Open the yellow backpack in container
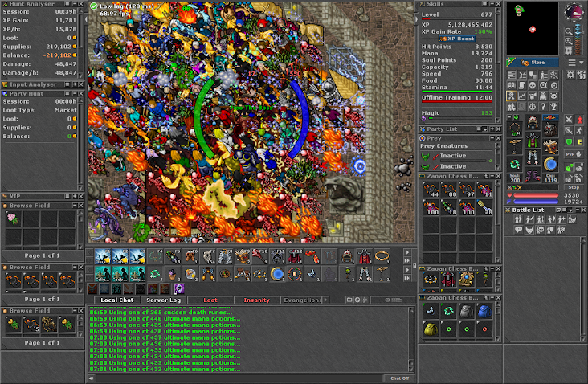This screenshot has height=384, width=588. (431, 329)
